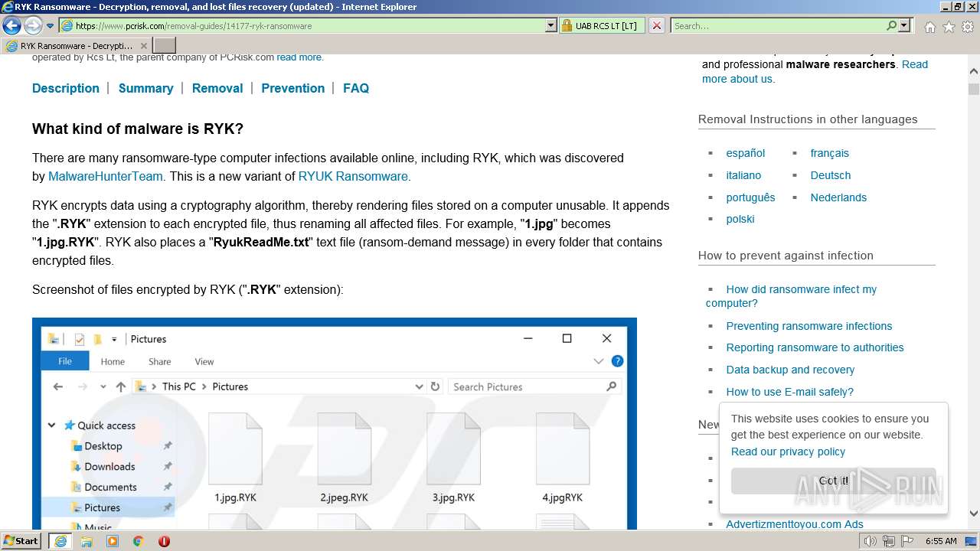Screen dimensions: 980x551
Task: Click the 6:55 AM system clock
Action: tap(941, 541)
